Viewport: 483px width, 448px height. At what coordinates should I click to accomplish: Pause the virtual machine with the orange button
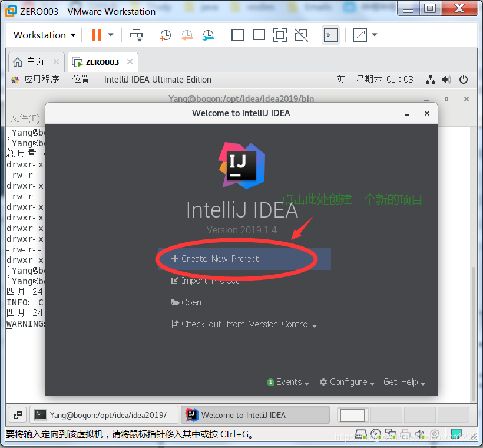tap(96, 35)
